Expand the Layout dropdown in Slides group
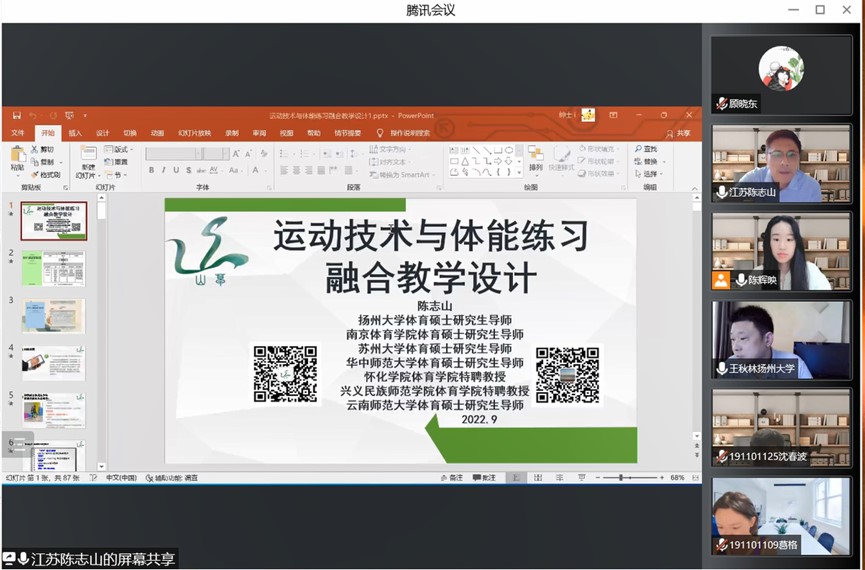This screenshot has height=570, width=865. pyautogui.click(x=119, y=149)
